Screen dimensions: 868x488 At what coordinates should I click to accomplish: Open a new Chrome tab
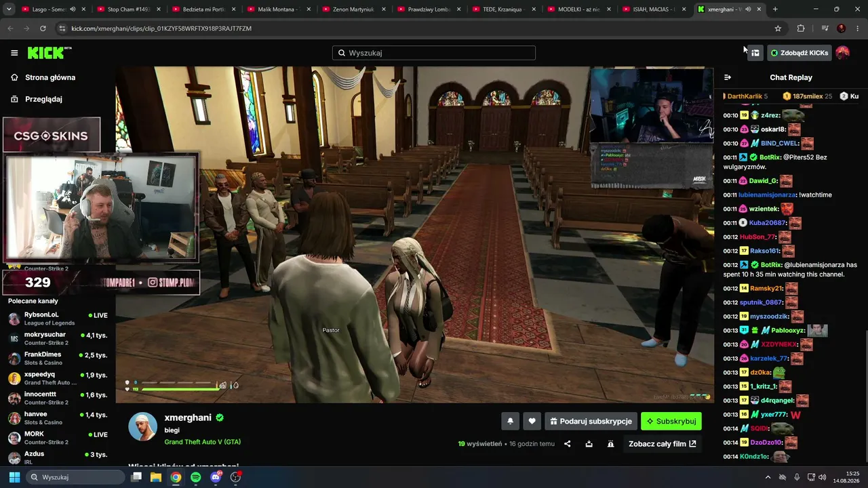(775, 9)
